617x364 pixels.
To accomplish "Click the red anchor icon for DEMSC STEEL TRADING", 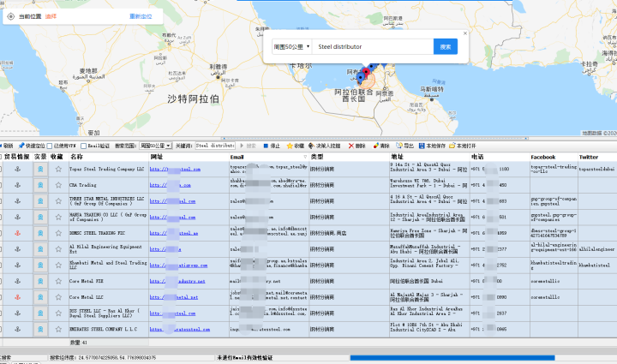I will [17, 233].
